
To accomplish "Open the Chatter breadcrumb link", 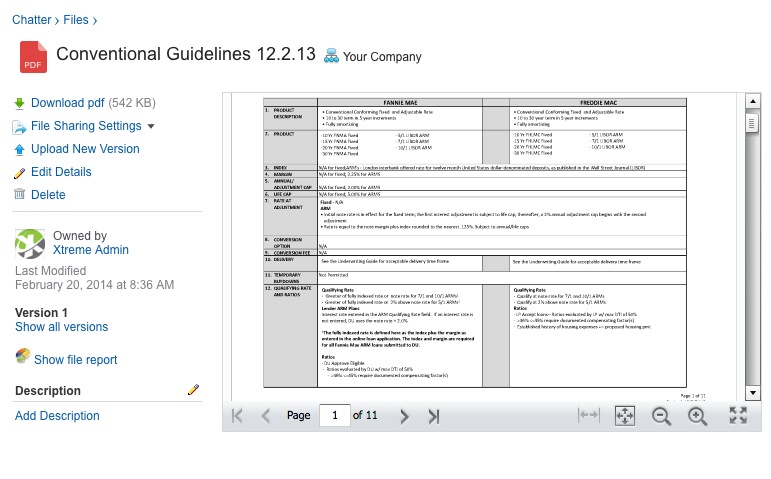I will tap(31, 20).
